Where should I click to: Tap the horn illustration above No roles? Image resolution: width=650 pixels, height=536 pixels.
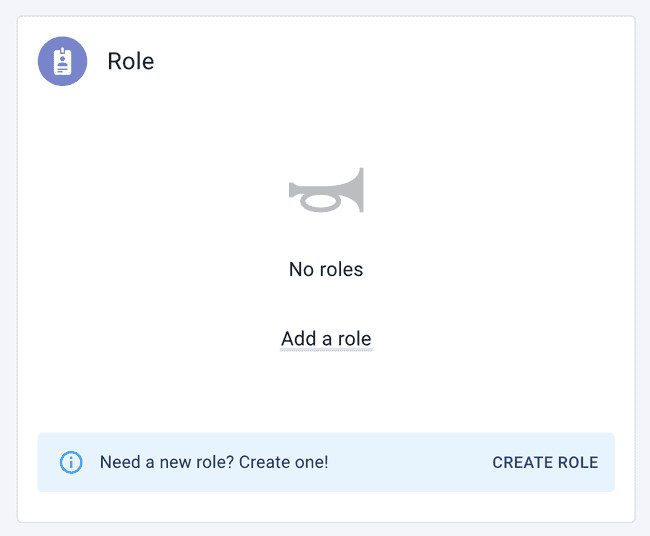[x=326, y=191]
